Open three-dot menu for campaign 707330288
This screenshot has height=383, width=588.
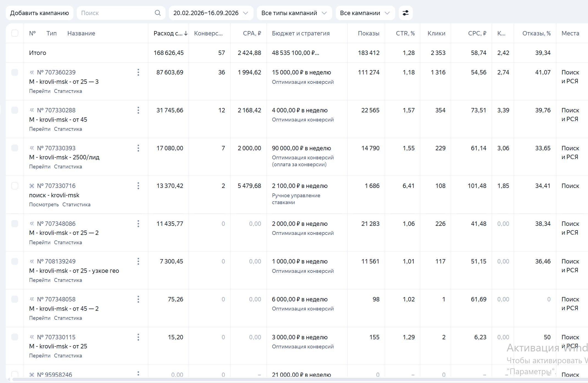click(138, 110)
